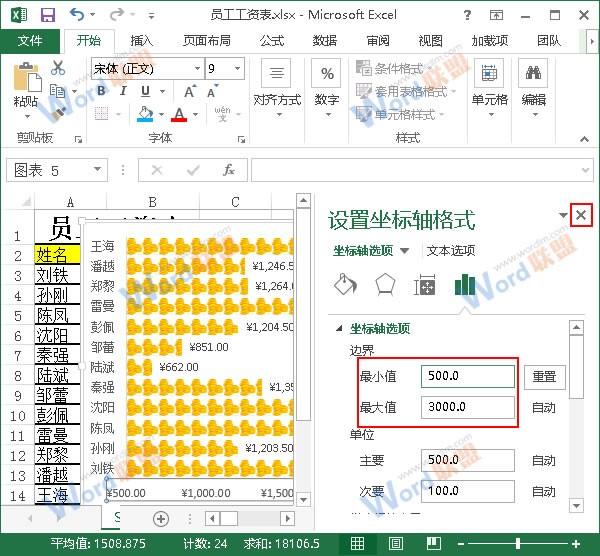Click the 重置 reset button
The height and width of the screenshot is (556, 600).
544,377
